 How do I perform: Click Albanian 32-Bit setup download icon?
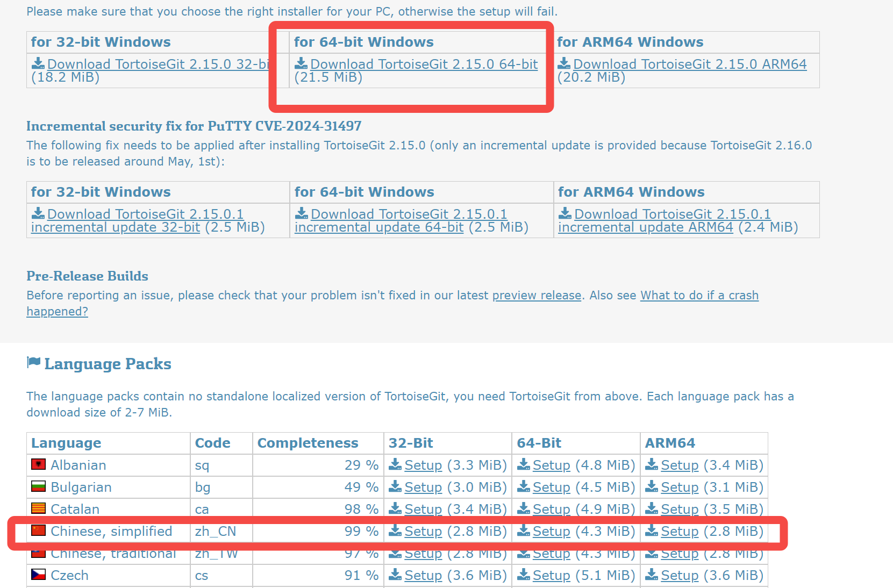[395, 464]
